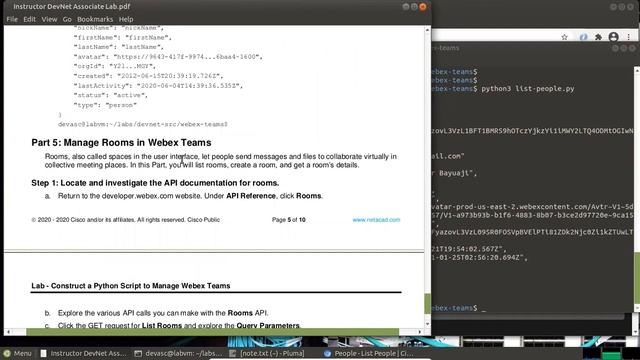Click the bold 'List Rooms' text in step c
The width and height of the screenshot is (640, 360).
[x=162, y=326]
